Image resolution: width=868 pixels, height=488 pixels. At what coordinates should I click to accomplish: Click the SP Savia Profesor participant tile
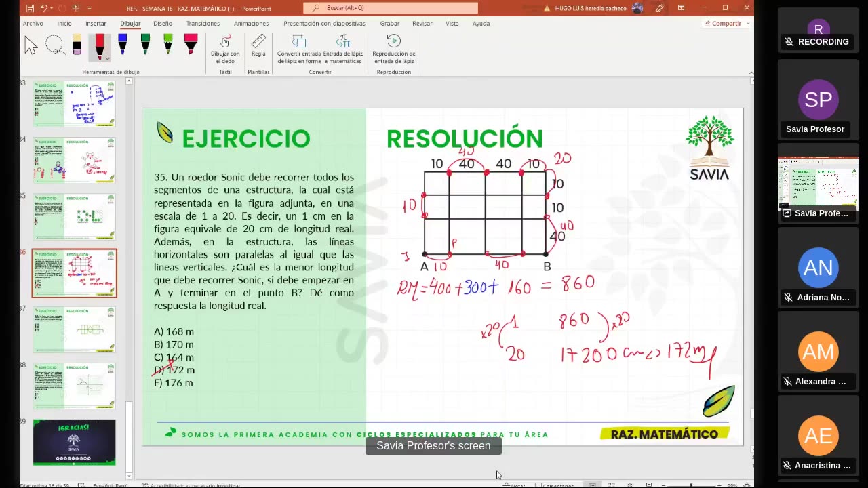pyautogui.click(x=818, y=100)
